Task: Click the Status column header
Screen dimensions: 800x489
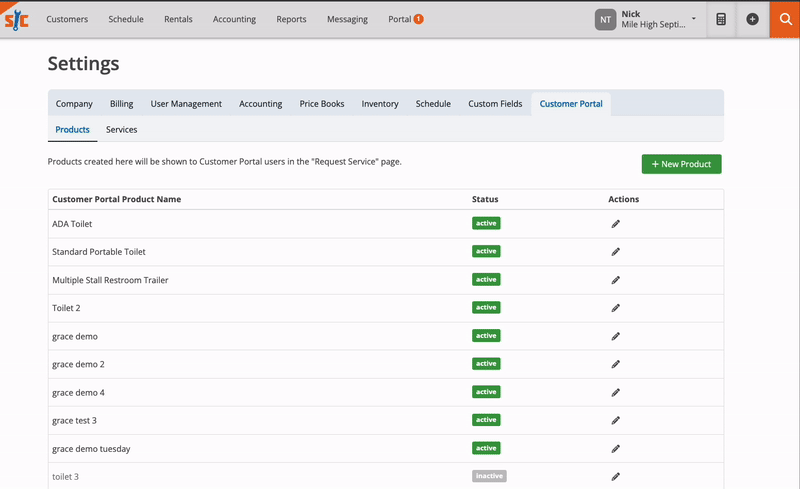Action: point(485,199)
